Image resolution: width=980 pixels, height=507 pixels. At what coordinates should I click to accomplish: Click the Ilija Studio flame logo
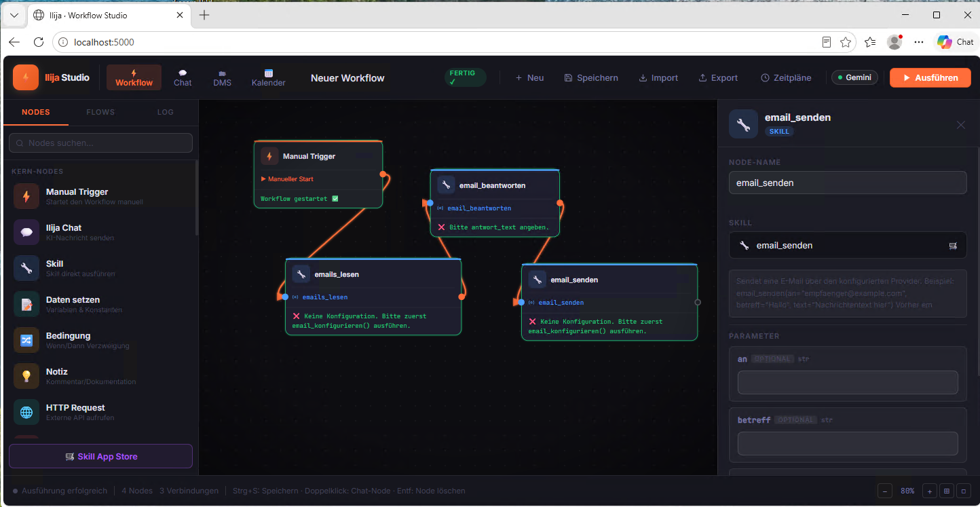(26, 77)
